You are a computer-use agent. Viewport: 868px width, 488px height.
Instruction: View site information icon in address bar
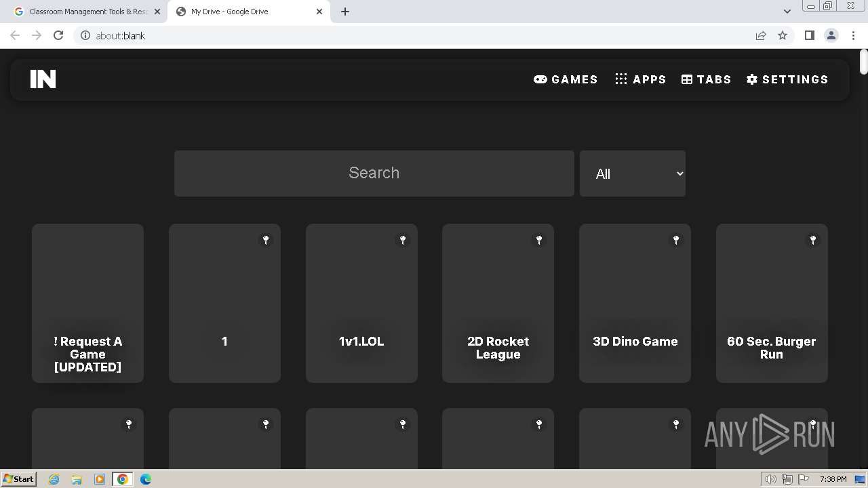[x=85, y=35]
